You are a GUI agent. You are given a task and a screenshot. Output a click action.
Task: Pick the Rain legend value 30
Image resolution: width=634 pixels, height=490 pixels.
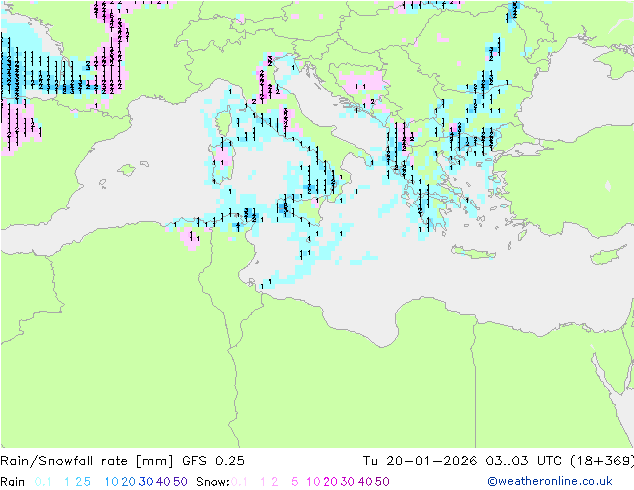point(146,482)
